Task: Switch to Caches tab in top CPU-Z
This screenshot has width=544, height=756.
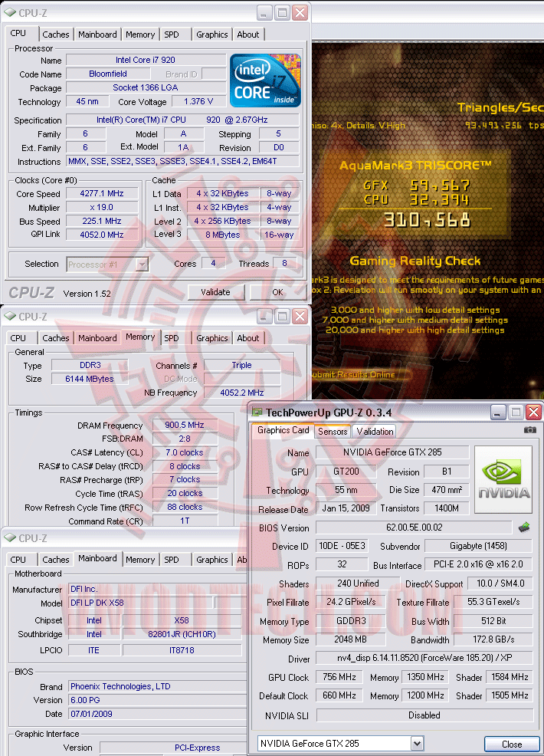Action: pyautogui.click(x=55, y=35)
